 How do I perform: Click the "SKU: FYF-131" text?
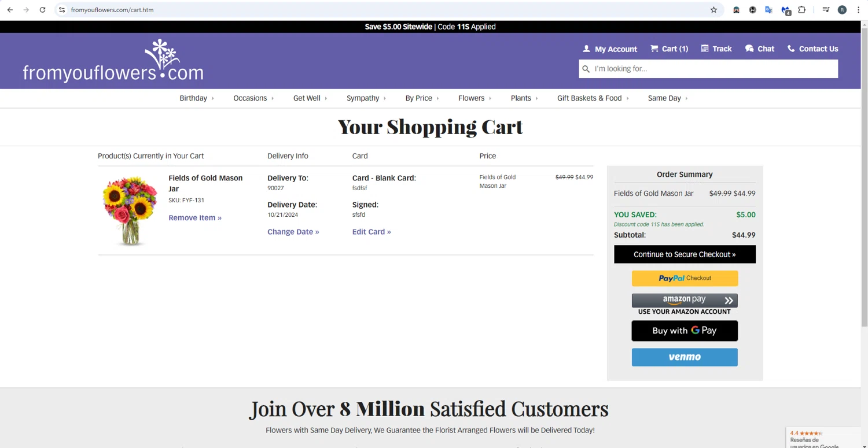186,201
